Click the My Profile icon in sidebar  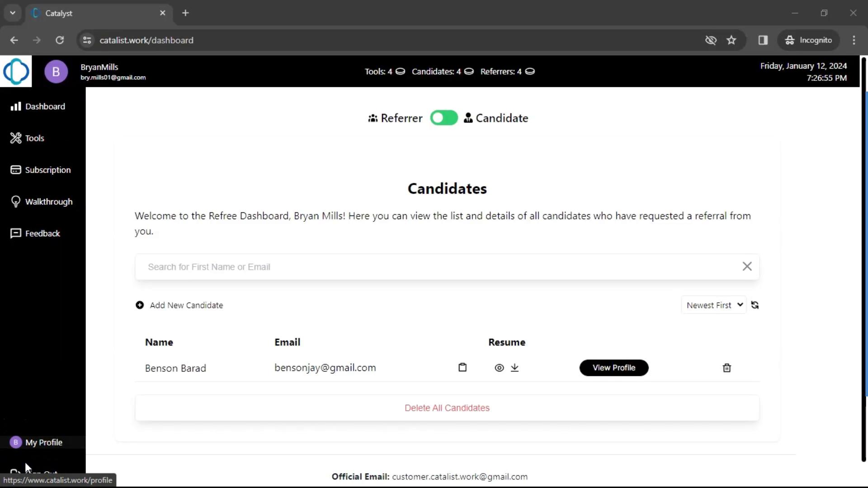click(x=15, y=442)
